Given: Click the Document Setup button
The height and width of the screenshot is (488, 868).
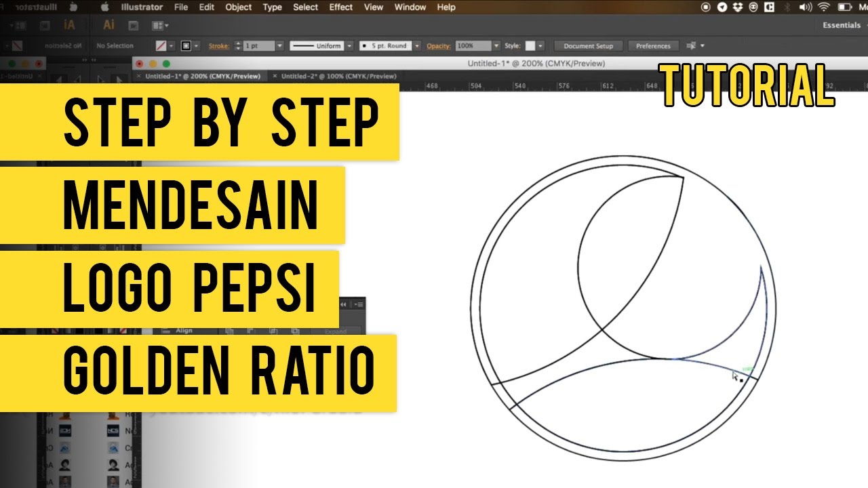Looking at the screenshot, I should coord(588,46).
